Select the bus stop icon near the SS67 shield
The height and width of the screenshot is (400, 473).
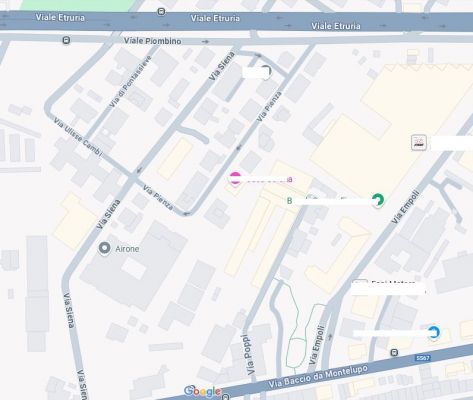[394, 352]
